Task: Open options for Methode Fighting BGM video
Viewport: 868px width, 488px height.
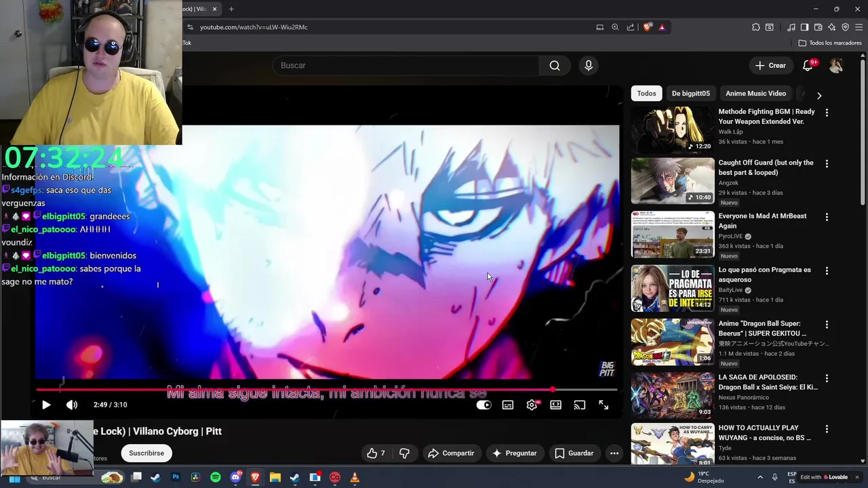Action: (x=827, y=113)
